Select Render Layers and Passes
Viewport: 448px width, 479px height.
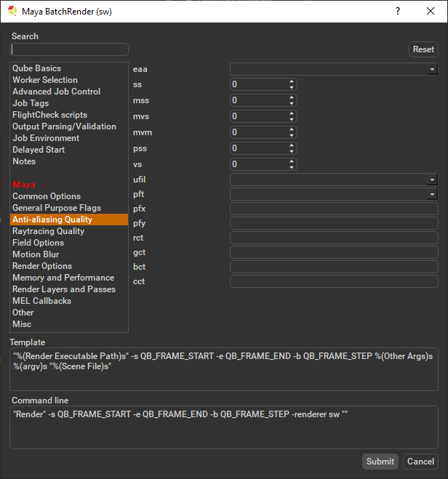coord(64,289)
